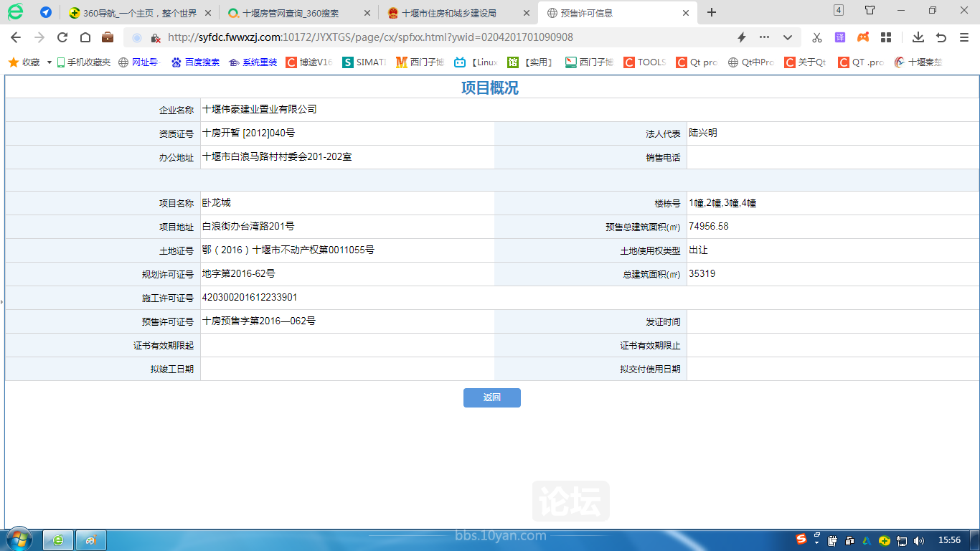Click the 360 browser logo icon
The width and height of the screenshot is (980, 551).
(15, 11)
